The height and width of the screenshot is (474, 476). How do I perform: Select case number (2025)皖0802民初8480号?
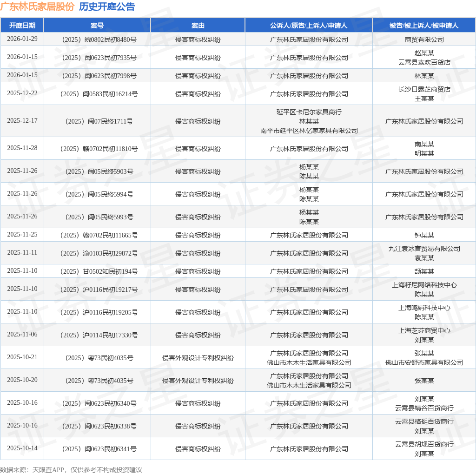click(x=99, y=40)
